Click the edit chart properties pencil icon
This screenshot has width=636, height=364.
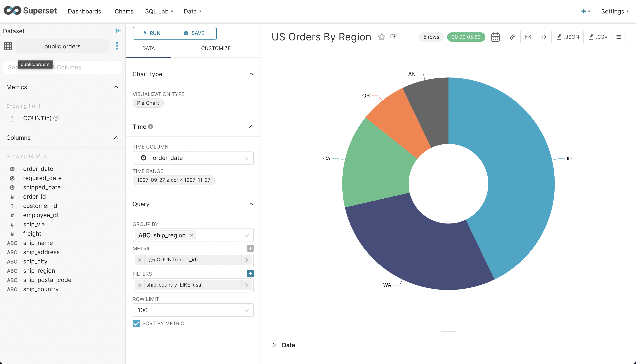pos(393,37)
